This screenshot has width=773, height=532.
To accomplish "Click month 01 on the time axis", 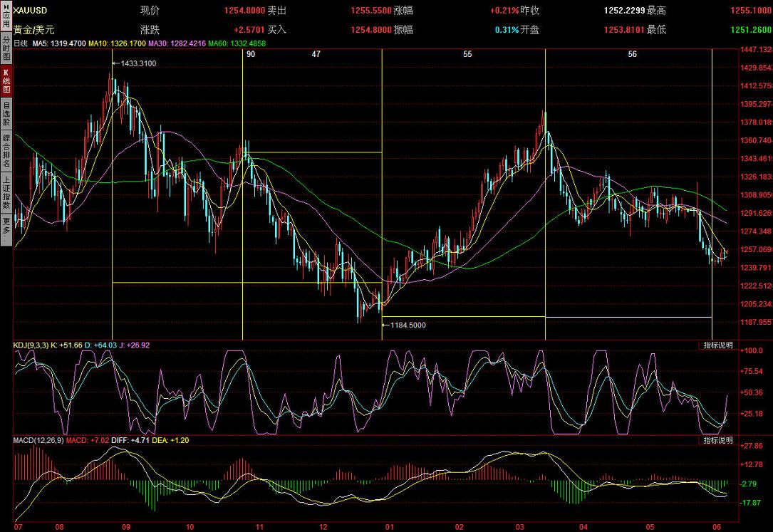I will tap(389, 527).
